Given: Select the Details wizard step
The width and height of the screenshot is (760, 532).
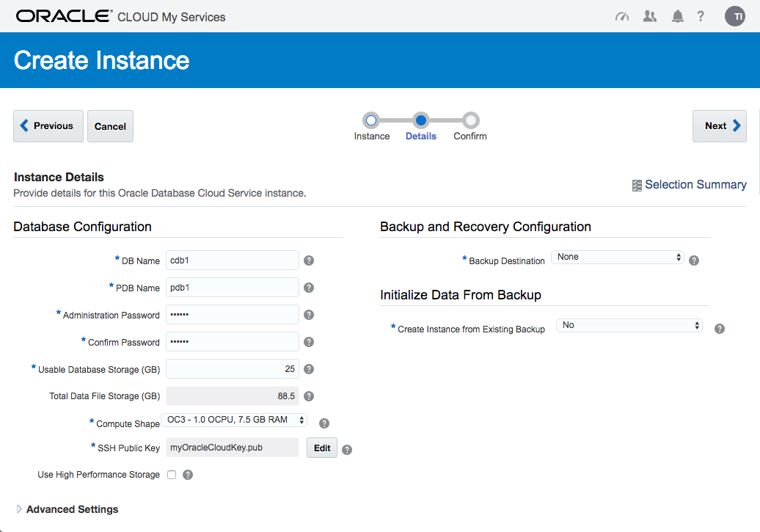Looking at the screenshot, I should click(421, 120).
